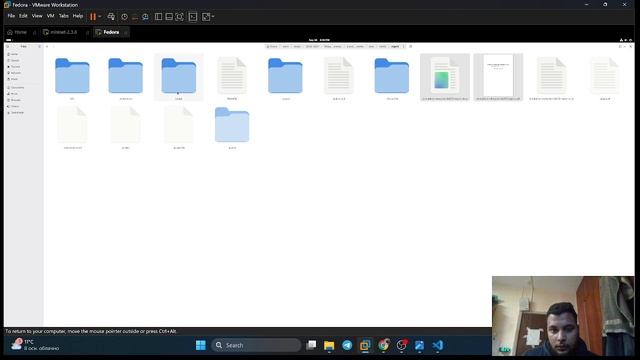
Task: Open the pale blue folder in second row
Action: (x=232, y=125)
